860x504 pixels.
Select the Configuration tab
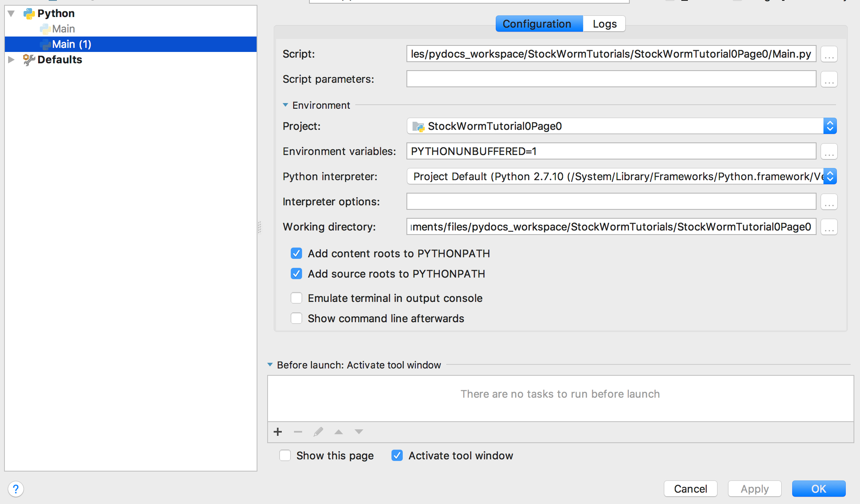pyautogui.click(x=537, y=24)
